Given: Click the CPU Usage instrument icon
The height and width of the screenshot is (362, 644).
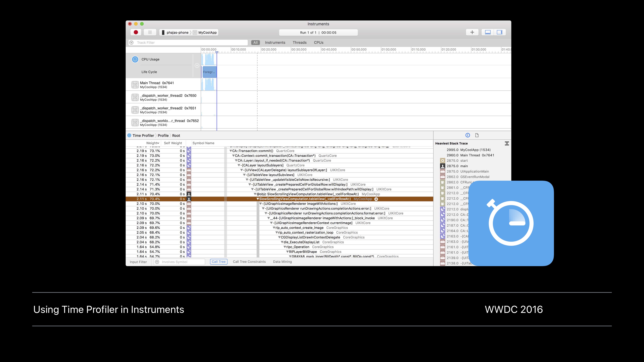Looking at the screenshot, I should pyautogui.click(x=135, y=59).
